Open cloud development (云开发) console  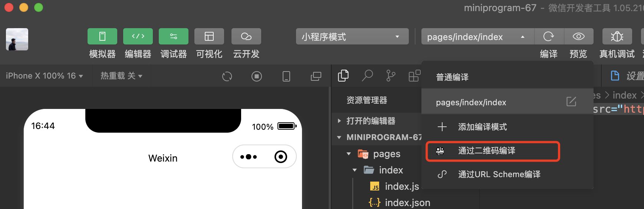[246, 36]
